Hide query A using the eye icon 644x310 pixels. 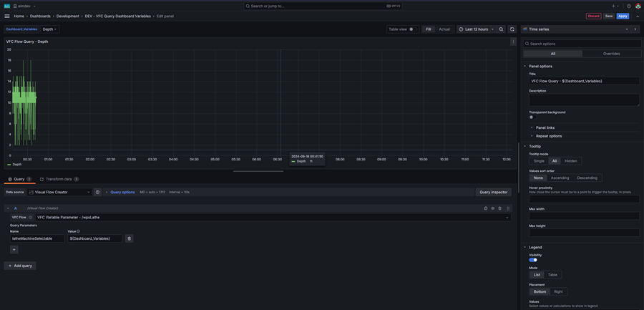493,208
